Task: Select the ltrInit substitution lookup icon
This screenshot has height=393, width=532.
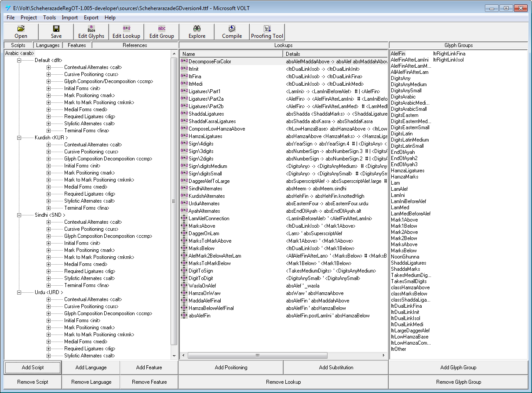Action: (184, 69)
